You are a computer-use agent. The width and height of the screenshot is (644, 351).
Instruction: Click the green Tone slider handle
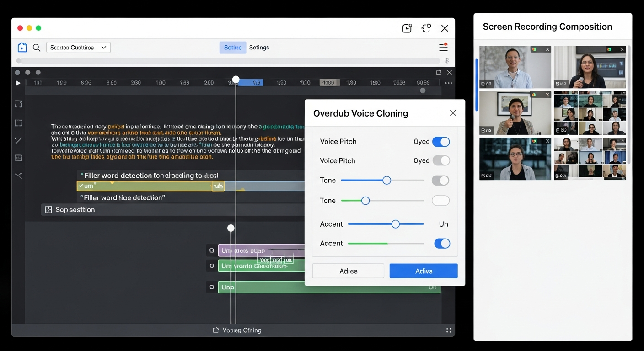pos(365,201)
